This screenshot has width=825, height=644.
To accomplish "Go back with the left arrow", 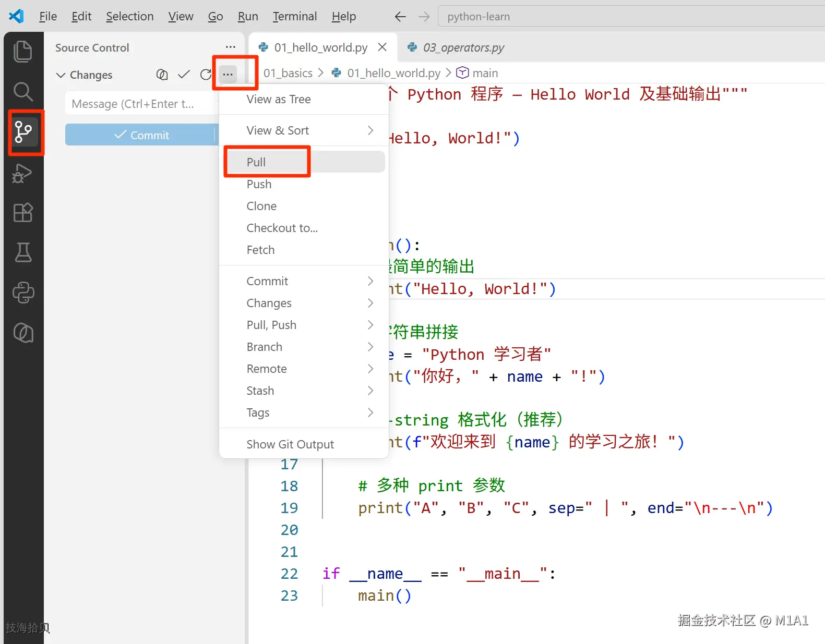I will [400, 17].
